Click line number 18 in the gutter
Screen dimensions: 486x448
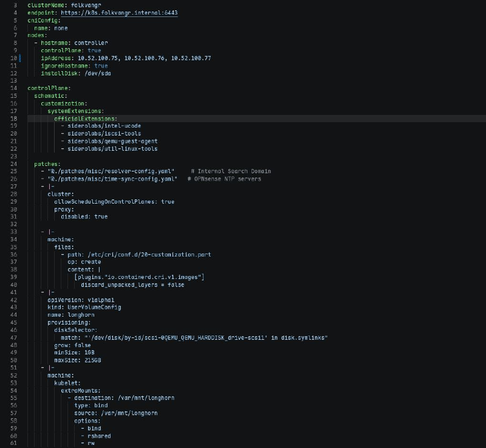13,119
